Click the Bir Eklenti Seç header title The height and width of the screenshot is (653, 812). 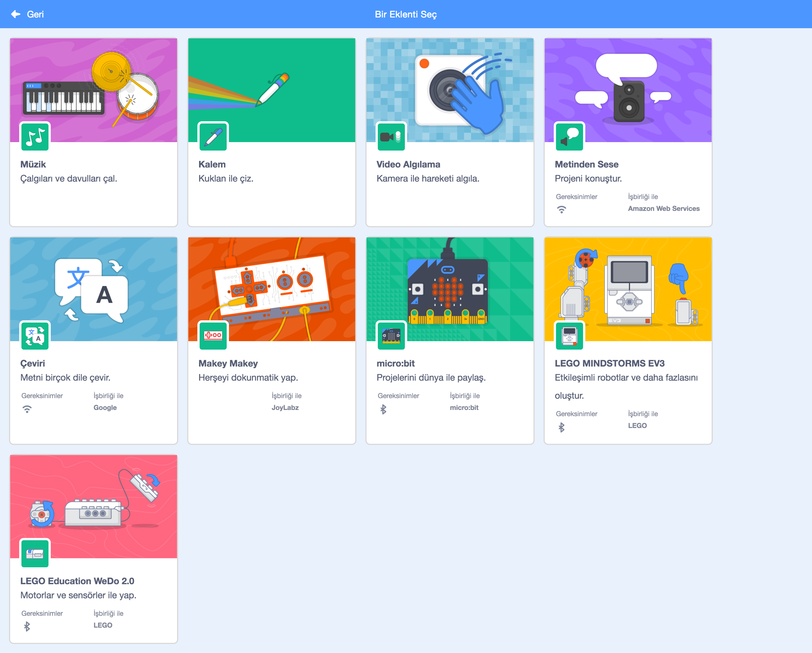(406, 14)
